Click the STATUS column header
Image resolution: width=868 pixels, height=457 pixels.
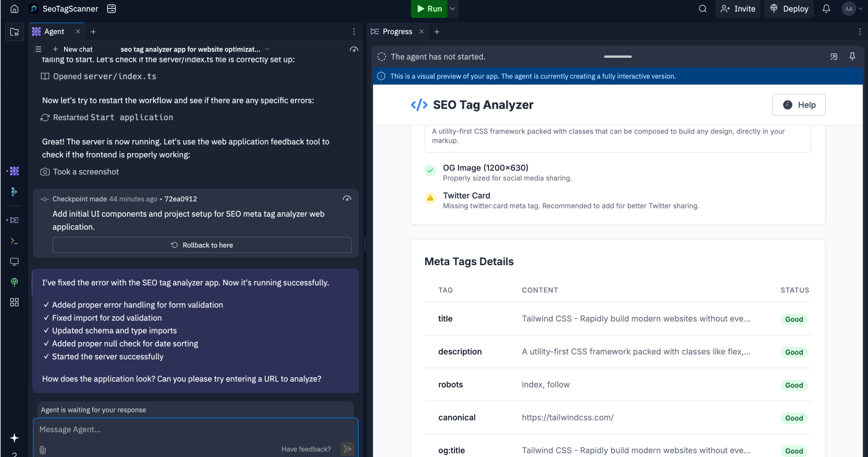click(795, 290)
